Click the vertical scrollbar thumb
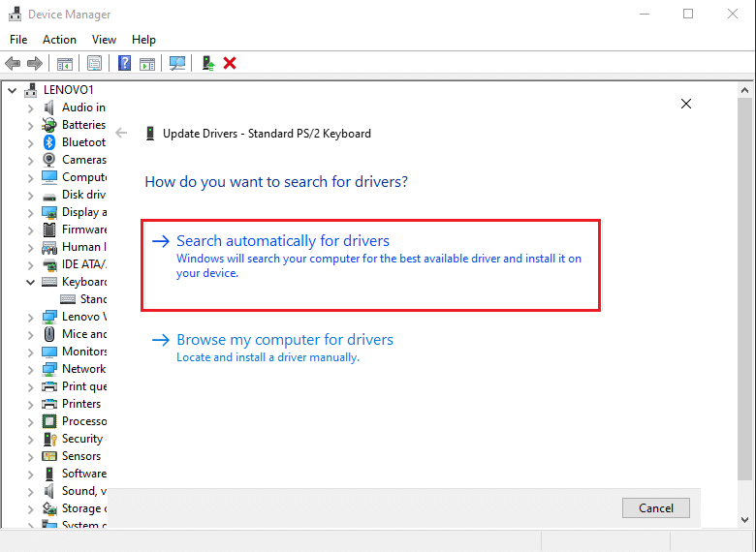 [x=744, y=288]
